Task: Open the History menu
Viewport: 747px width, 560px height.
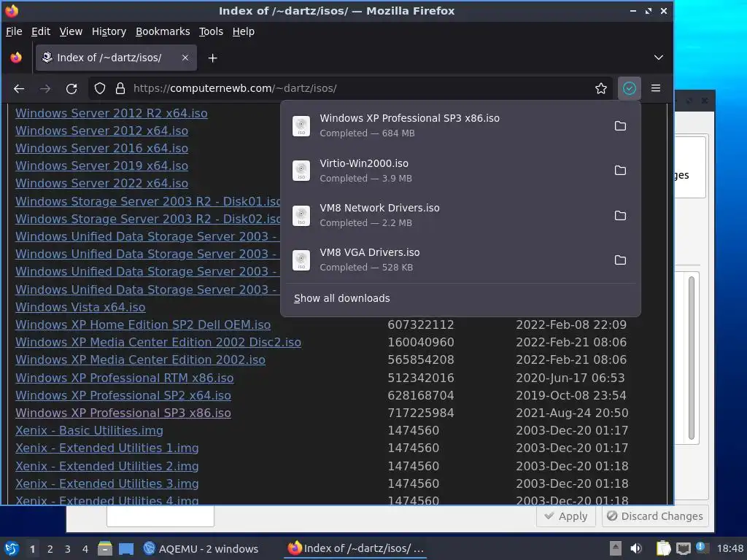Action: (109, 31)
